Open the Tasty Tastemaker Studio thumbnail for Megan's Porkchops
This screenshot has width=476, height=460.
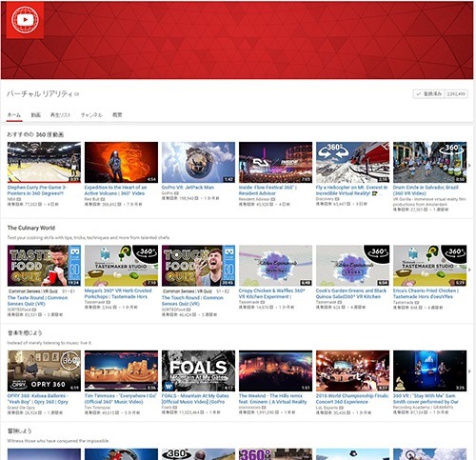[121, 266]
